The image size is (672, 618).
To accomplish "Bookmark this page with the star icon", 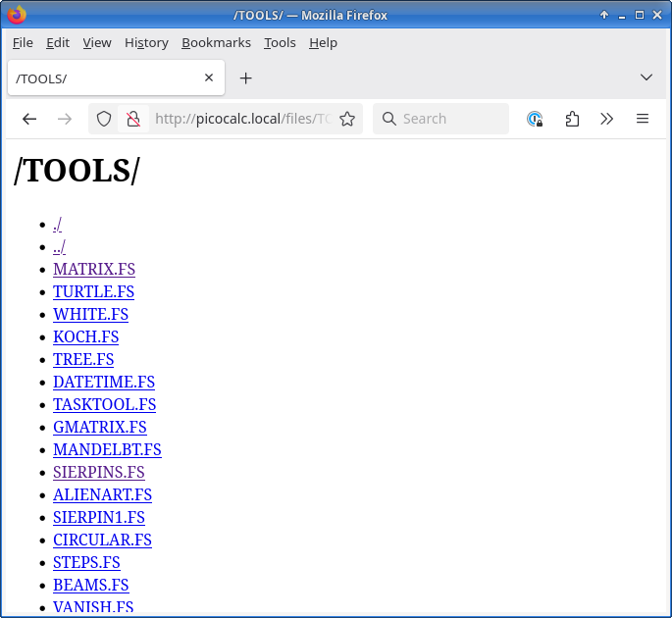I will pos(347,119).
